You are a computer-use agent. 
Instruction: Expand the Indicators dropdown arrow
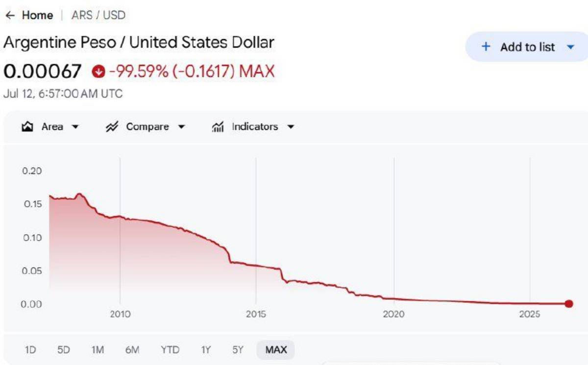click(291, 127)
